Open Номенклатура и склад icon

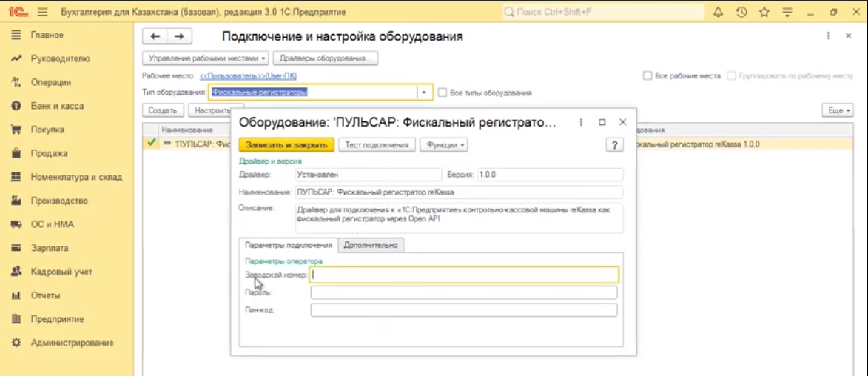coord(16,177)
